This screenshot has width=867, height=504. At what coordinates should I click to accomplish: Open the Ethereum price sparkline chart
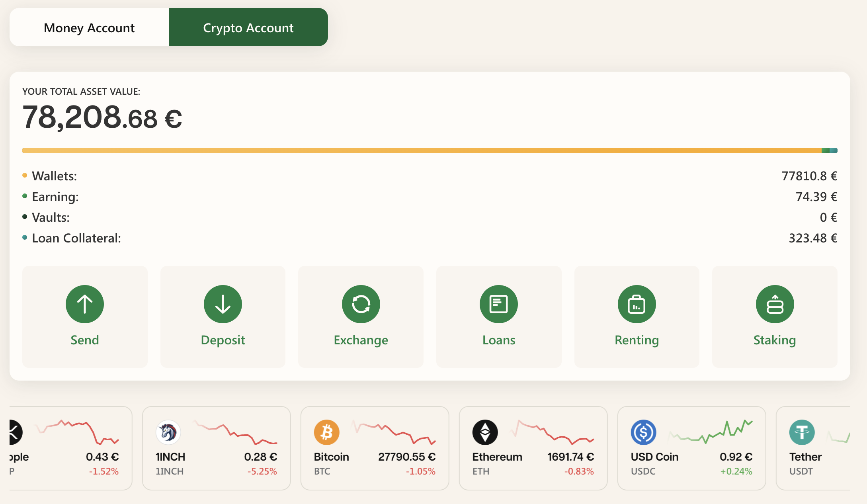[552, 432]
